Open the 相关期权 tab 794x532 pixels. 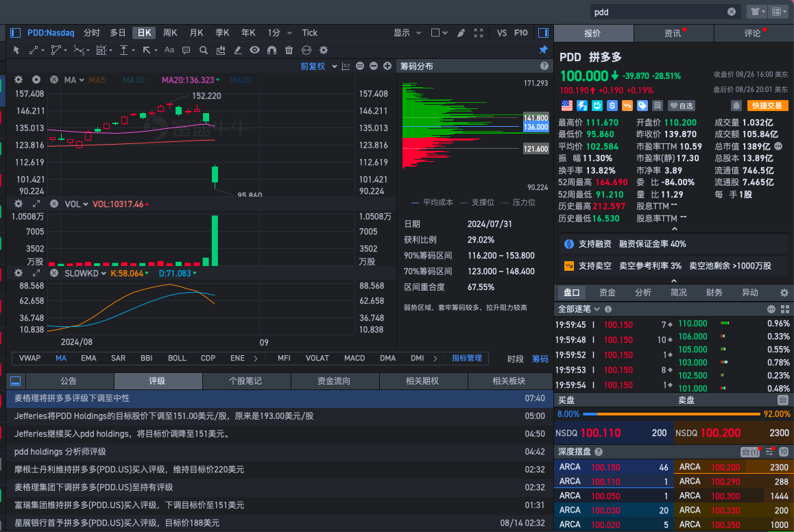(422, 380)
